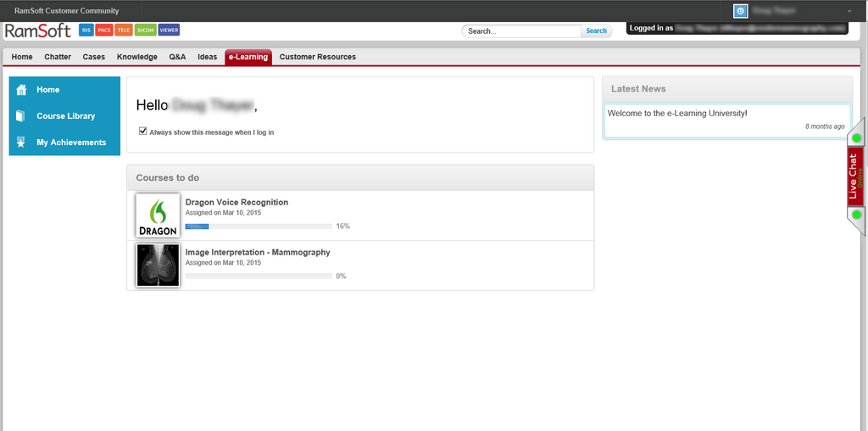Open the Customer Resources tab
The width and height of the screenshot is (868, 431).
coord(317,57)
